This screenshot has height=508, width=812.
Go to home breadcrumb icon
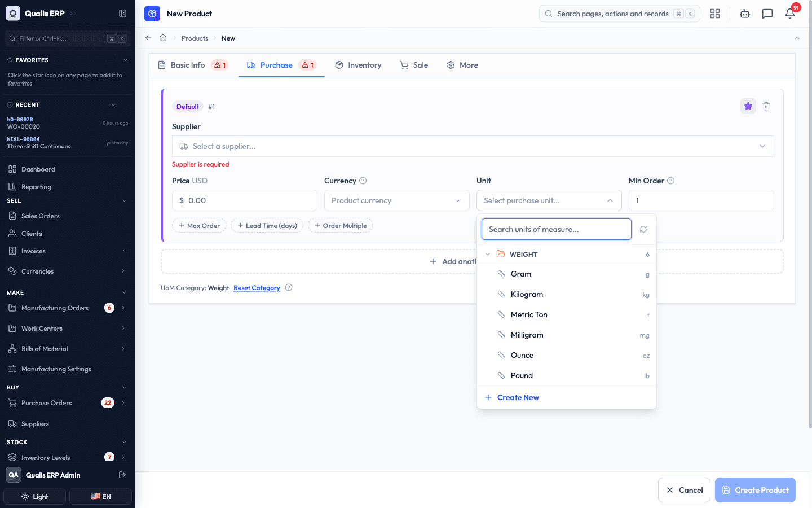163,38
